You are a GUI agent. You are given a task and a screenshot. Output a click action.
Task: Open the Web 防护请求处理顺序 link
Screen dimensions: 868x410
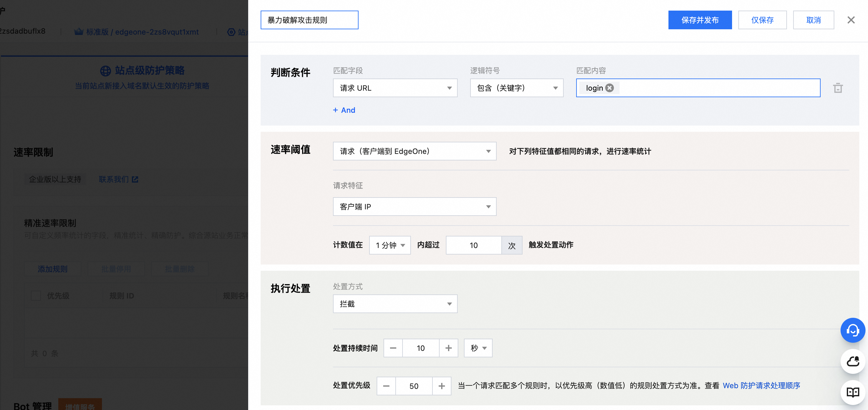pyautogui.click(x=761, y=386)
